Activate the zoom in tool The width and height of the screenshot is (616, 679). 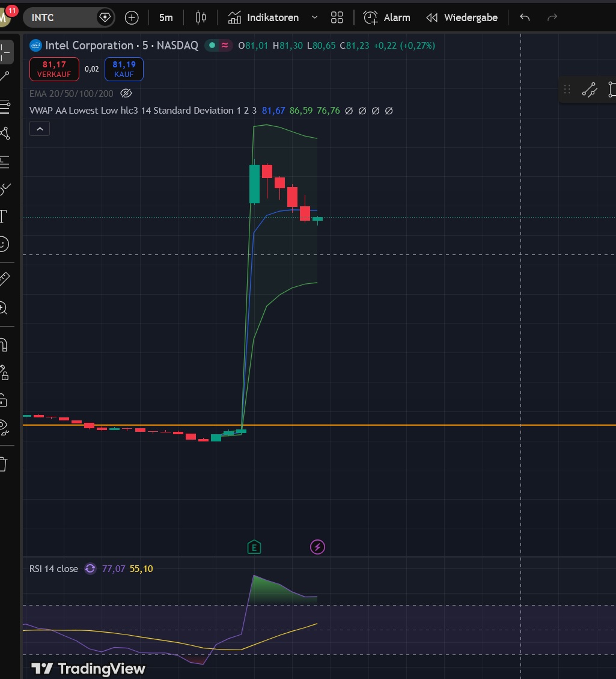[4, 308]
